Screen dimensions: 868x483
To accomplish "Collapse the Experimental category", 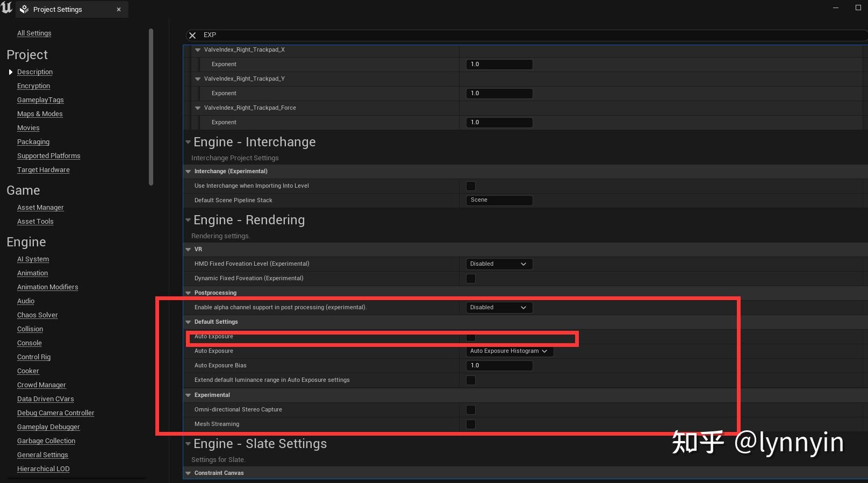I will [188, 395].
